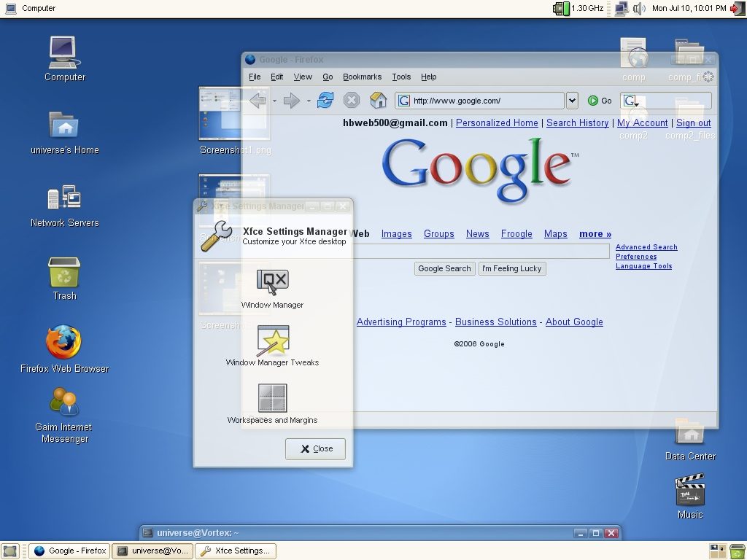The height and width of the screenshot is (560, 747).
Task: Open the Bookmarks menu in Firefox
Action: (x=362, y=77)
